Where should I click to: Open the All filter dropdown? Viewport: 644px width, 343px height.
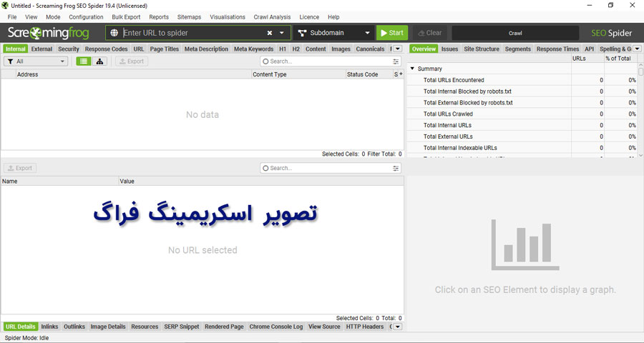(36, 61)
